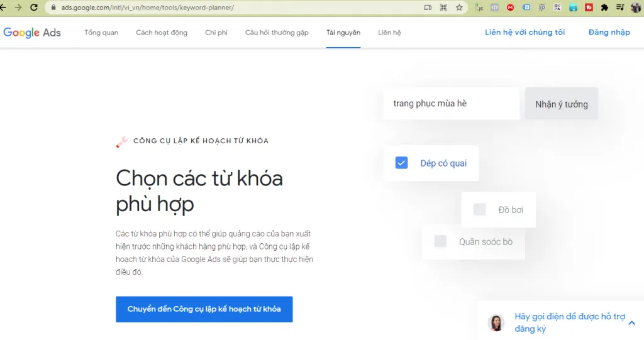Viewport: 644px width, 340px height.
Task: Click the Đồ bơi label
Action: (x=511, y=210)
